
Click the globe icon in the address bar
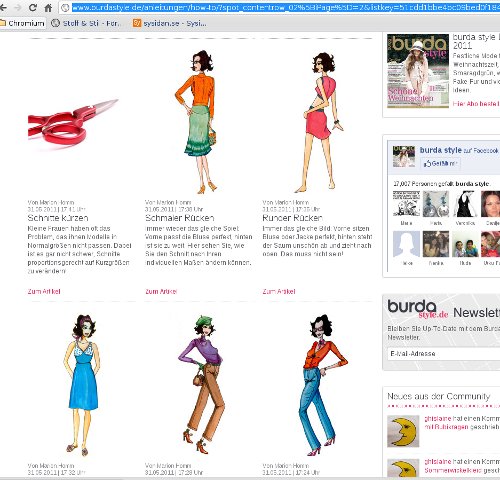click(65, 8)
